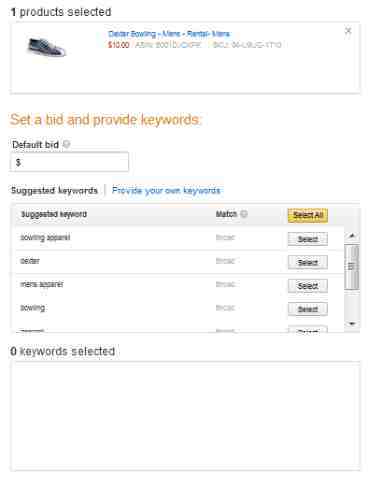Switch to Provide your own keywords tab
Image resolution: width=369 pixels, height=479 pixels.
(x=166, y=190)
